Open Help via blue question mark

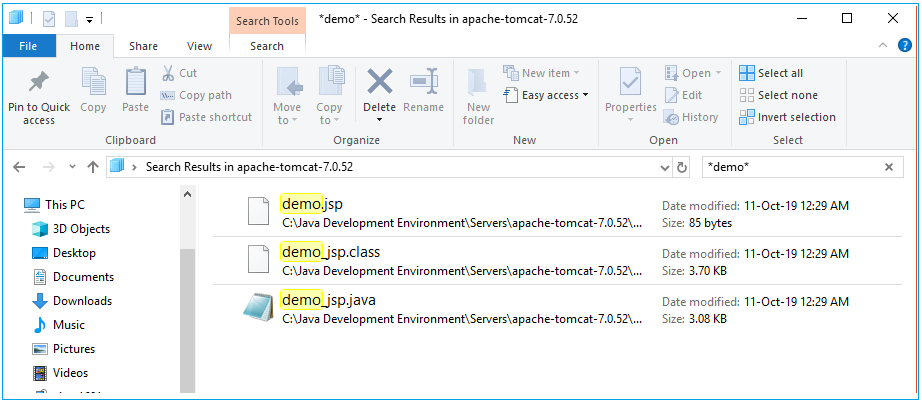click(x=904, y=45)
